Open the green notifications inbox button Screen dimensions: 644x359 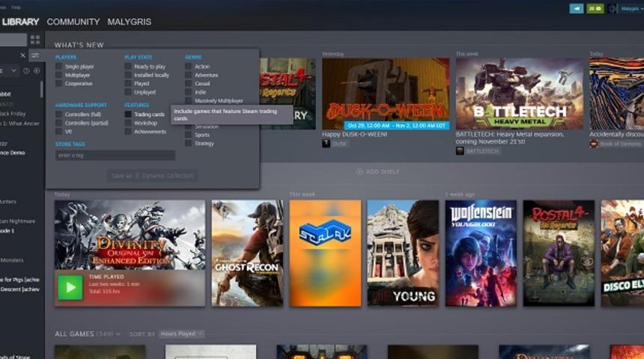[x=595, y=8]
